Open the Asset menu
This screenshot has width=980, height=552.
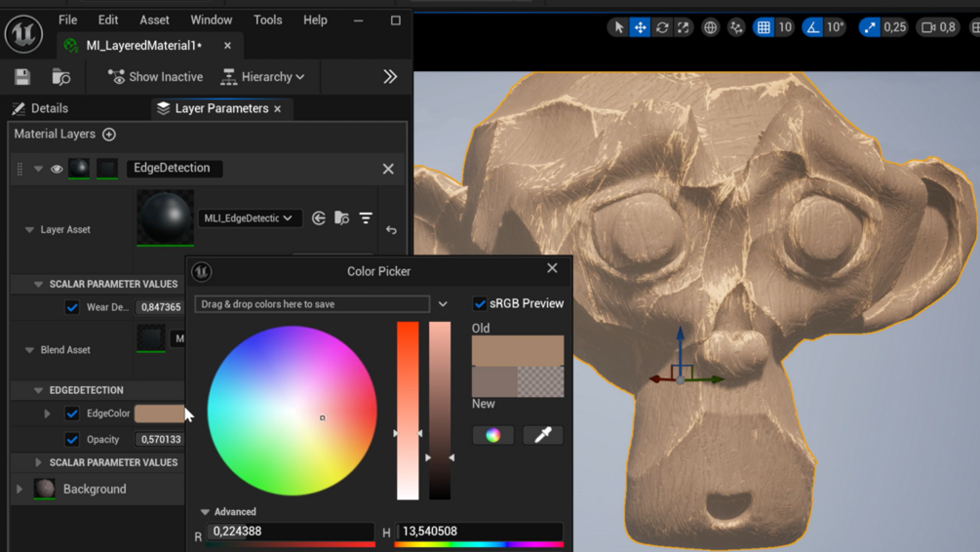coord(154,20)
